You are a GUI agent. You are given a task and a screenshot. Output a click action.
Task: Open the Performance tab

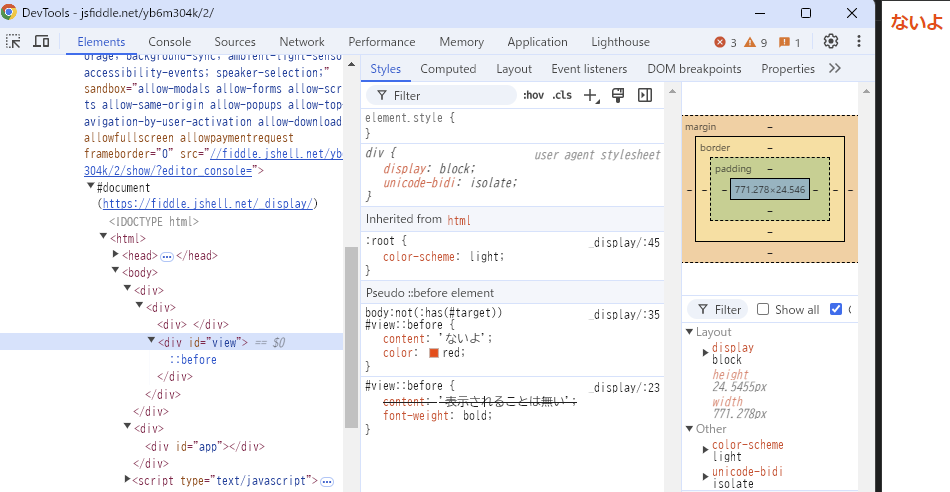tap(382, 42)
